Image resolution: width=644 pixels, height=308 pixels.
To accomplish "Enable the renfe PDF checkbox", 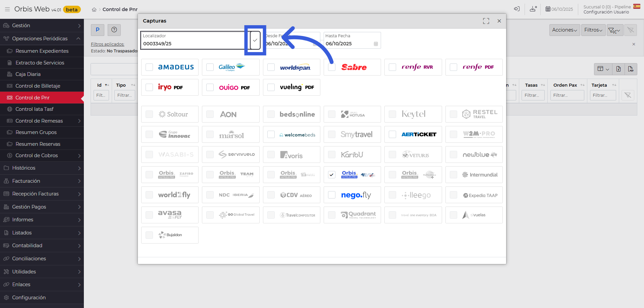I will [453, 67].
